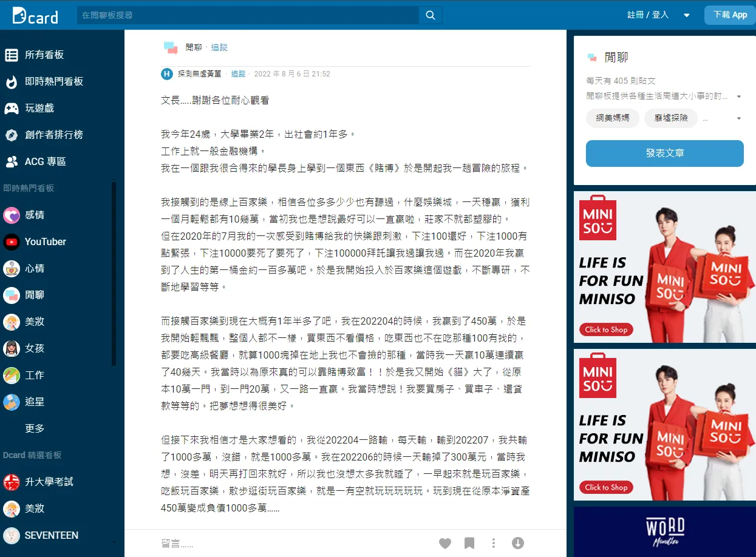Bookmark this gambling story post
756x557 pixels.
click(469, 543)
